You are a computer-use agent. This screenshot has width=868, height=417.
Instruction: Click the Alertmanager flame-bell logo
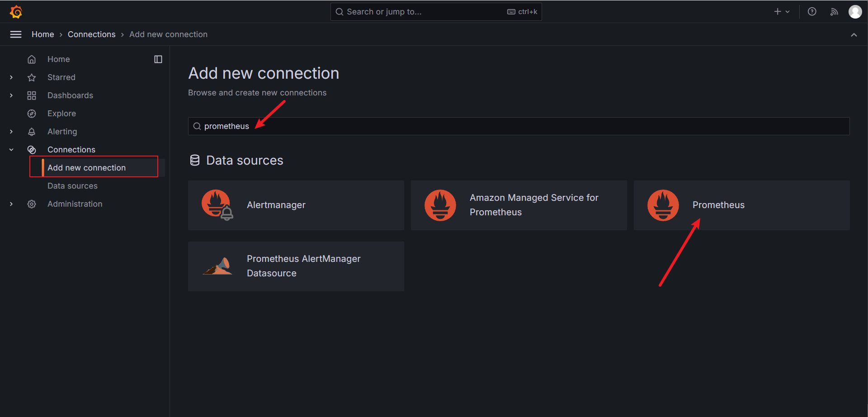tap(217, 205)
